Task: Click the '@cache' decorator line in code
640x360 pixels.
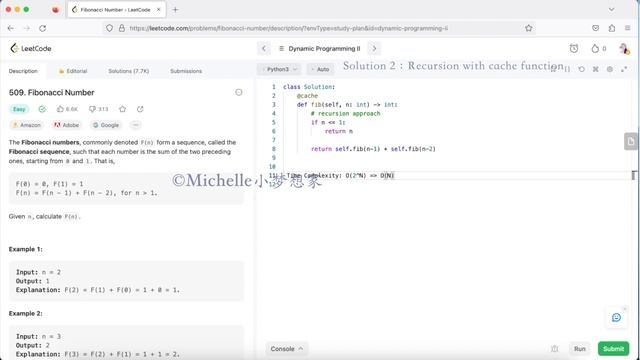Action: click(x=307, y=96)
